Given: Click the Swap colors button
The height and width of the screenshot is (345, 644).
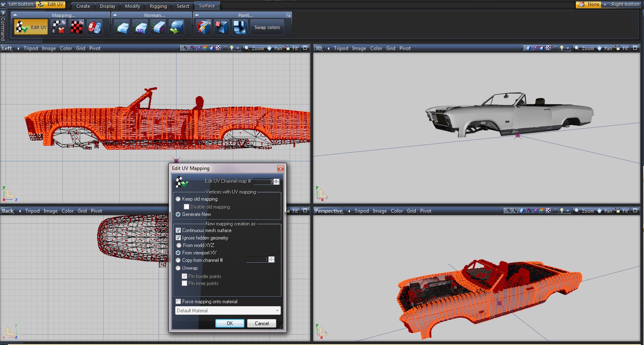Looking at the screenshot, I should (267, 28).
